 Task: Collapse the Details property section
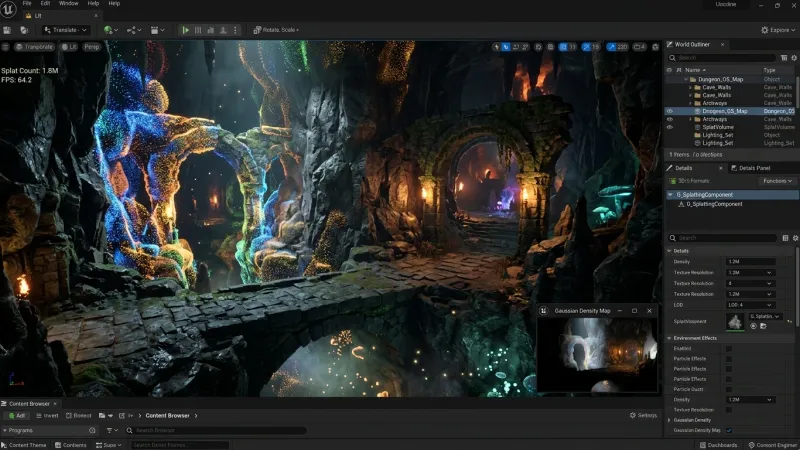coord(669,251)
